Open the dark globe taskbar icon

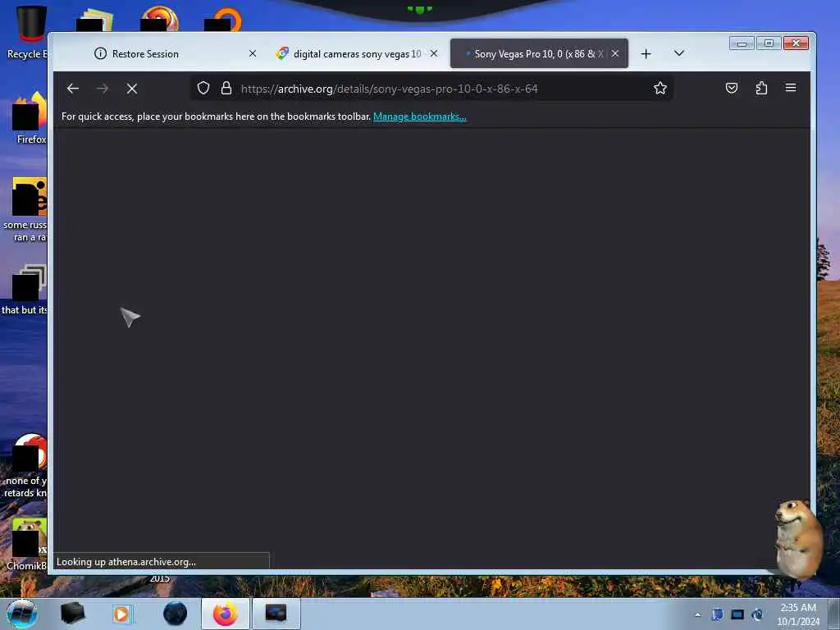pos(176,614)
